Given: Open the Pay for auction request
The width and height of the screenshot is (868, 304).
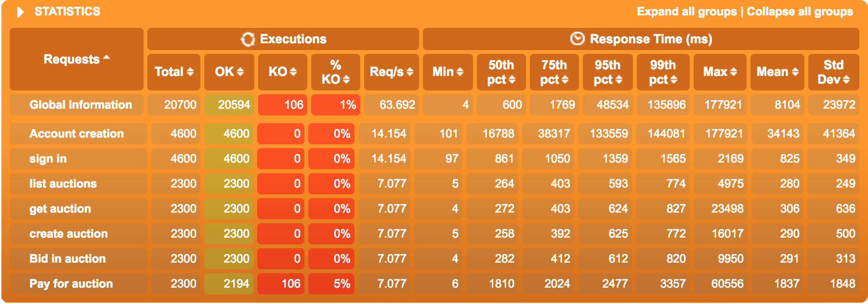Looking at the screenshot, I should coord(71,283).
